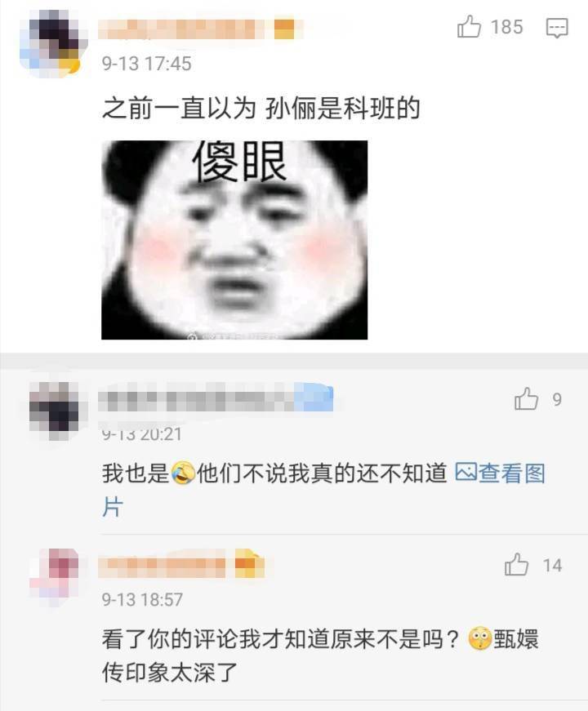Screen dimensions: 588x711
Task: Select the reply mentioning 甄嬛传印象太深了
Action: 320,655
